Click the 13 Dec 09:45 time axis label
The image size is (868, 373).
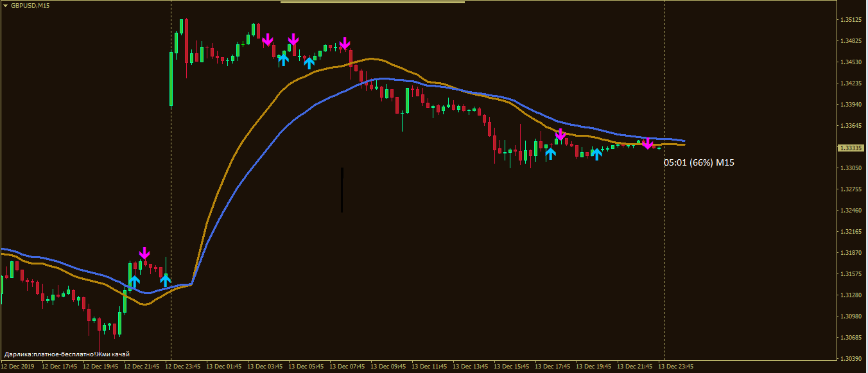[x=390, y=367]
